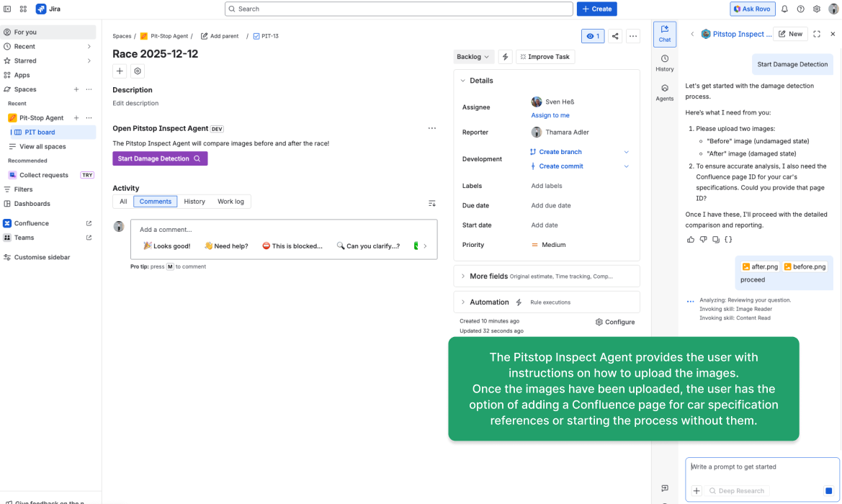Select the All activity tab
Image resolution: width=842 pixels, height=504 pixels.
pos(123,202)
